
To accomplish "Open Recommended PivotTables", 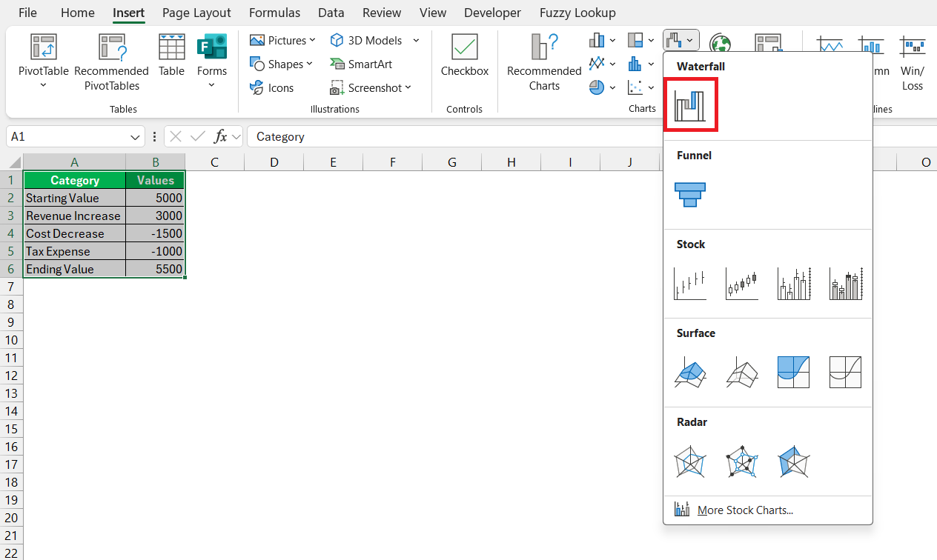I will [x=111, y=61].
